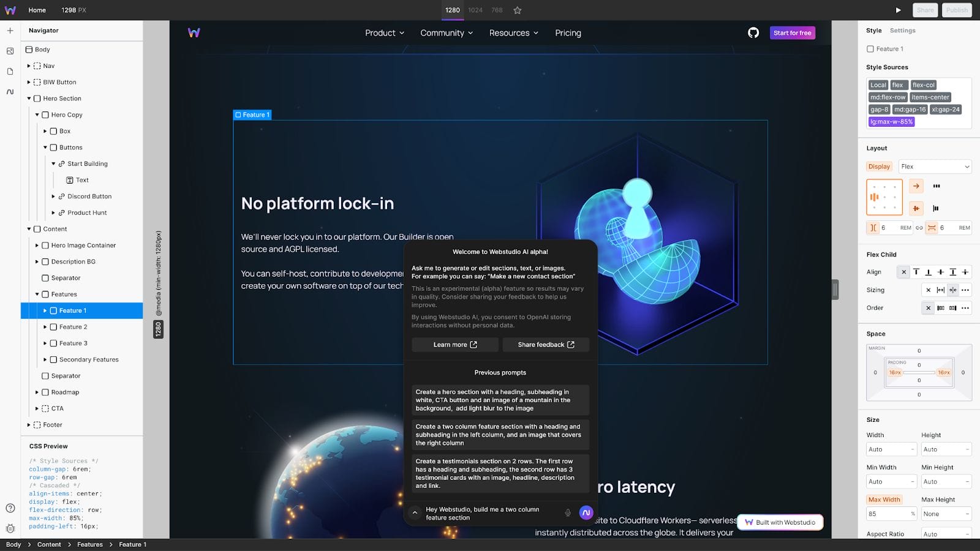Open the Display Flex dropdown
The image size is (980, 551).
pos(935,167)
